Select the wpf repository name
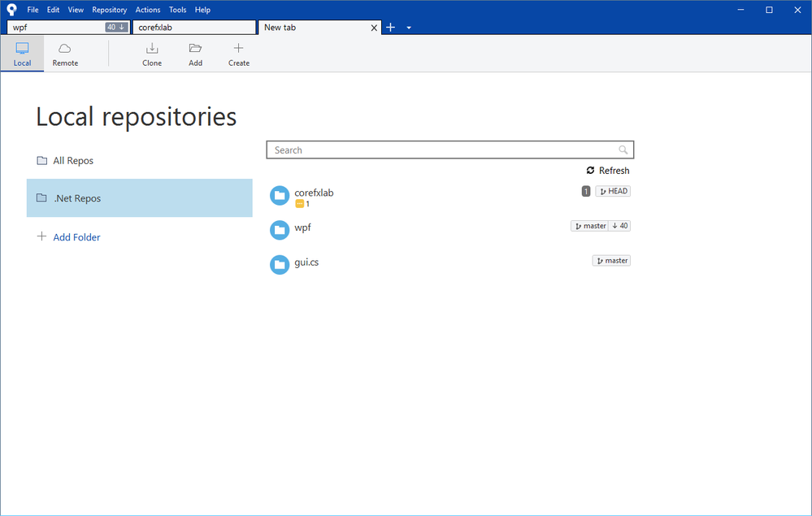 pyautogui.click(x=302, y=228)
